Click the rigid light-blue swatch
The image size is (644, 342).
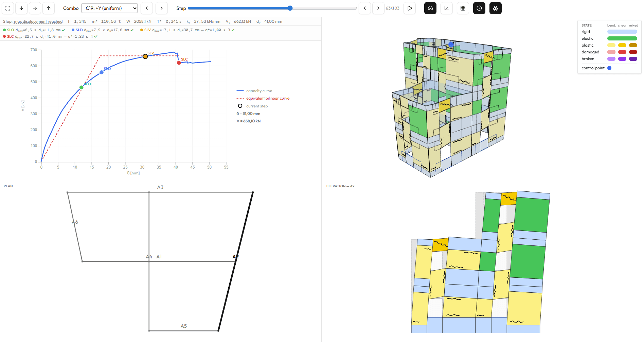(622, 32)
